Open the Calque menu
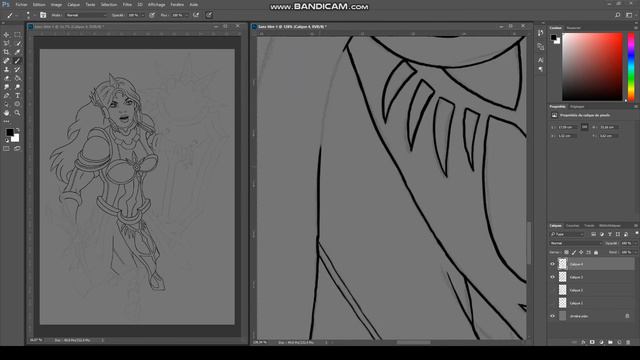 tap(73, 4)
